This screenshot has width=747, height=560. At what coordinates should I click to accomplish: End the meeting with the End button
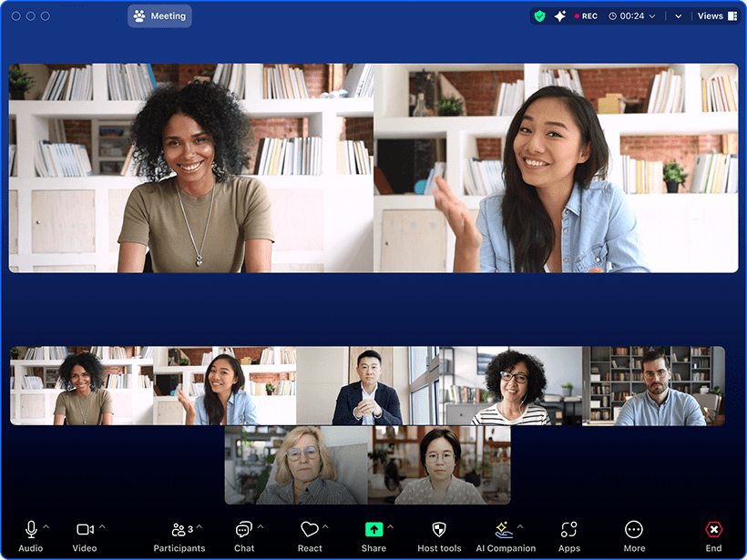pyautogui.click(x=713, y=528)
